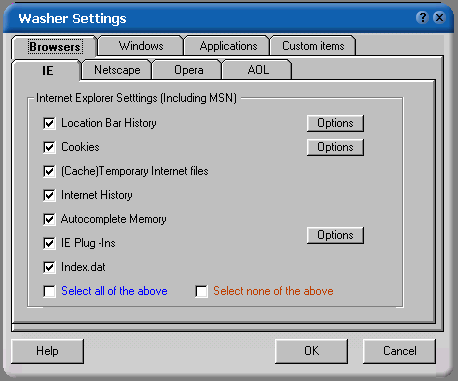
Task: Uncheck Autocomplete Memory checkbox
Action: (49, 219)
